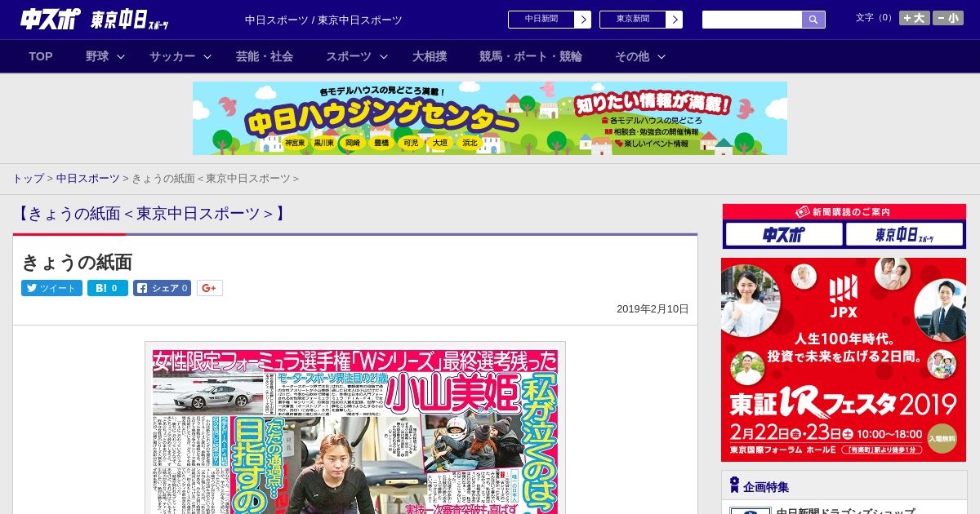Image resolution: width=980 pixels, height=514 pixels.
Task: Open the 東京新聞 link button
Action: (x=632, y=19)
